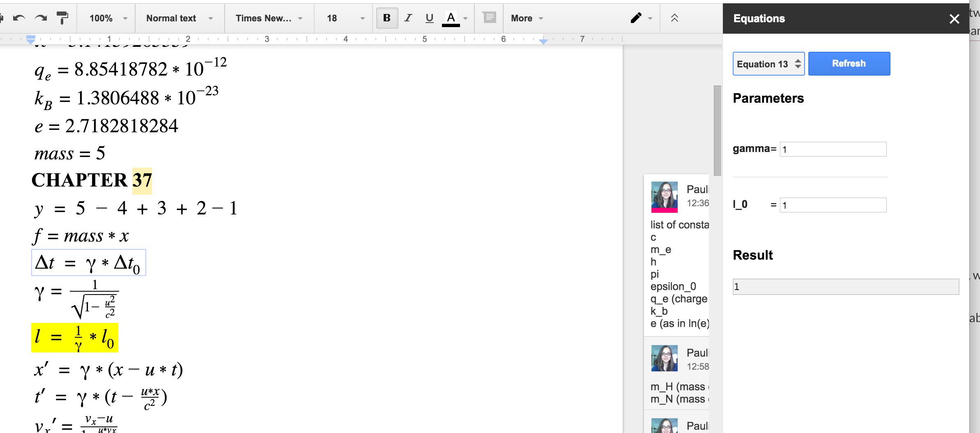Click the Equations panel title
This screenshot has height=433, width=980.
click(759, 18)
